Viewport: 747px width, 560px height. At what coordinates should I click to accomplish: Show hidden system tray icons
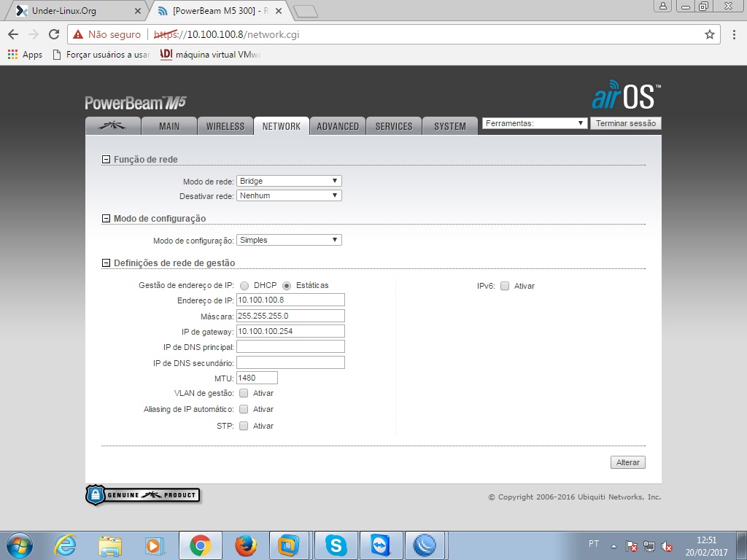point(614,546)
